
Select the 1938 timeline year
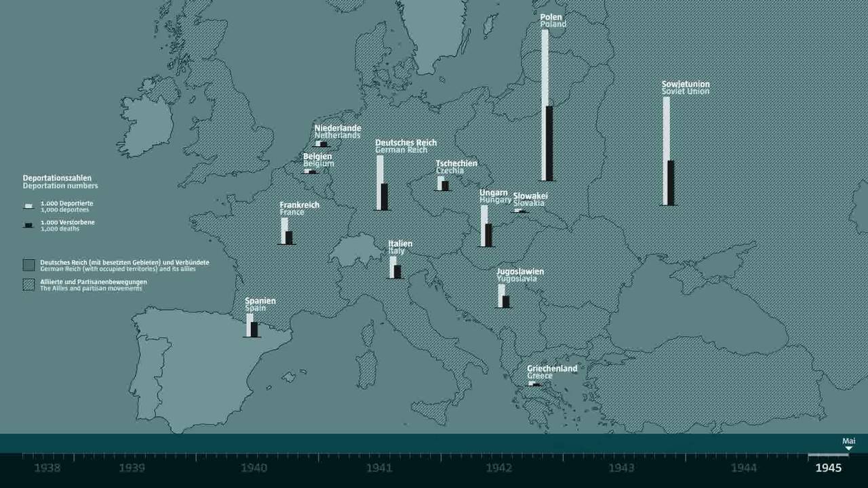47,468
